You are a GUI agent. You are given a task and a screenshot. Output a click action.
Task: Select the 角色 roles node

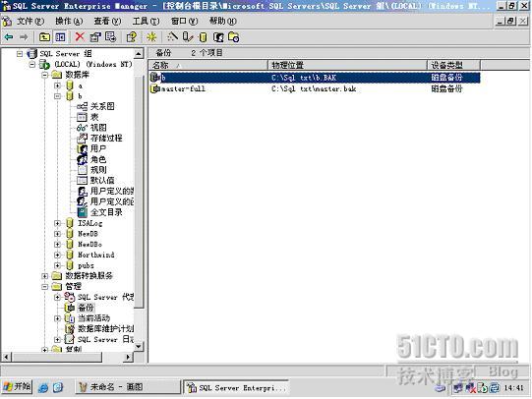(98, 159)
